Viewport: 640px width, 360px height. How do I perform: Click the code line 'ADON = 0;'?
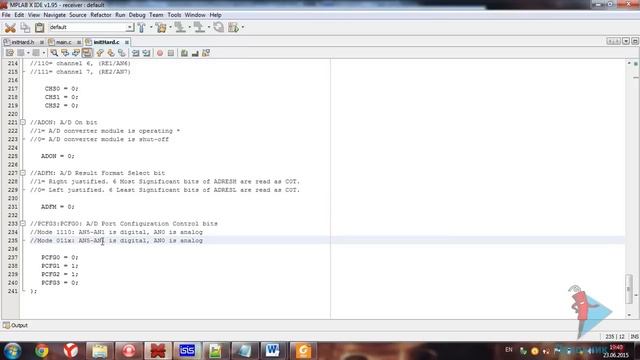click(x=58, y=156)
